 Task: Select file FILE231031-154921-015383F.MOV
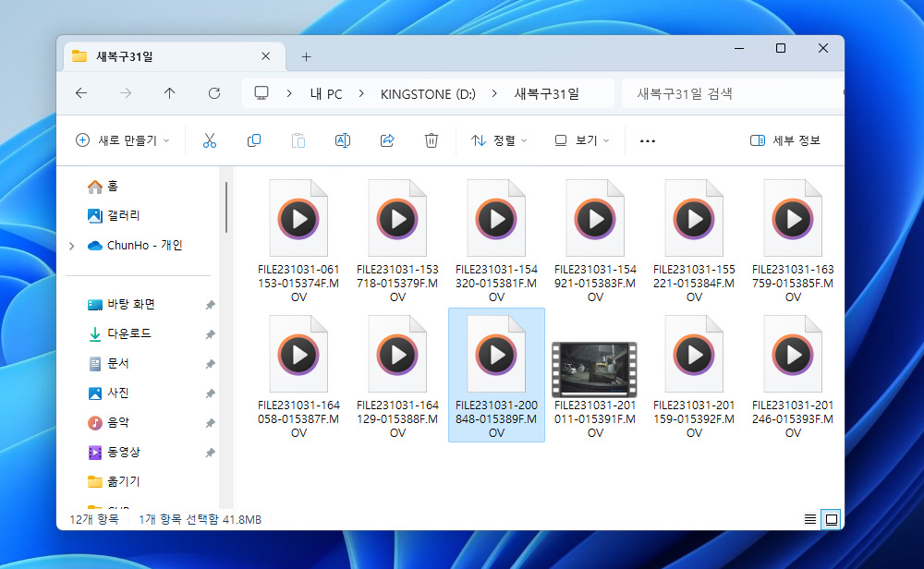pos(596,241)
